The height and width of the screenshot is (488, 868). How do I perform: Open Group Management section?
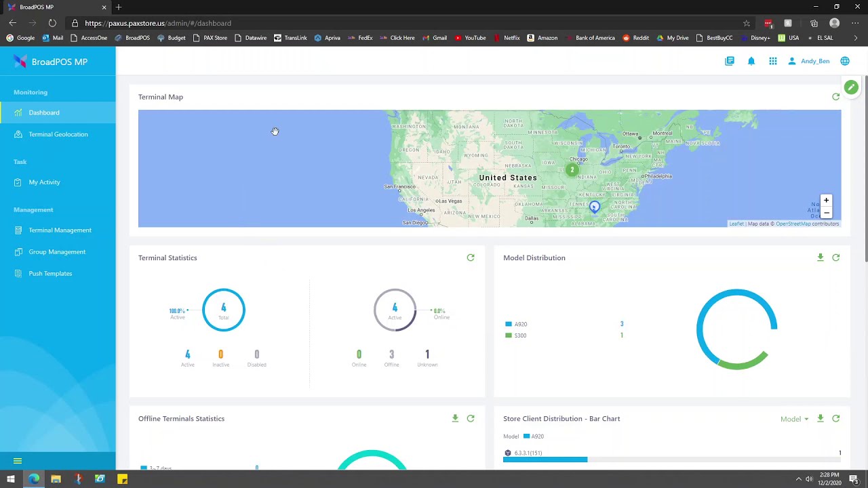point(57,252)
